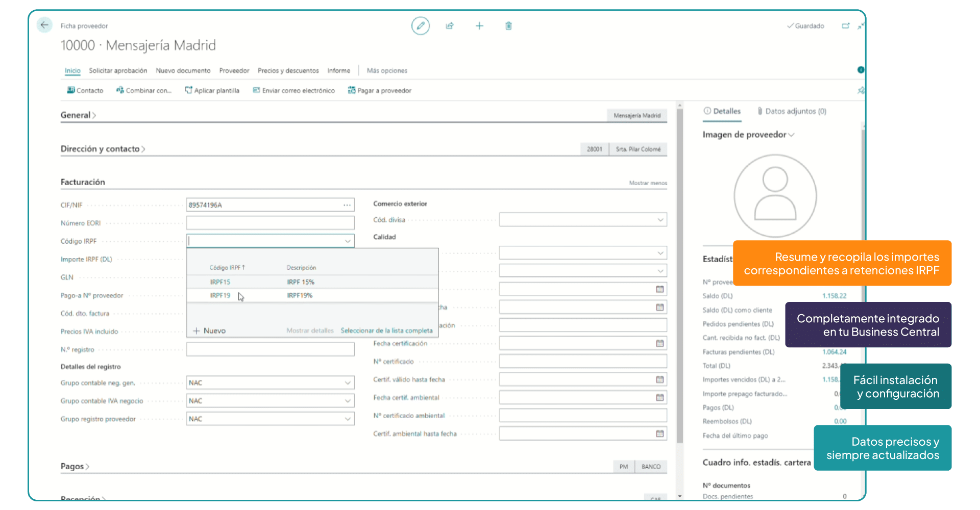Click Combinar con... action
Viewport: 980px width, 510px height.
[144, 90]
